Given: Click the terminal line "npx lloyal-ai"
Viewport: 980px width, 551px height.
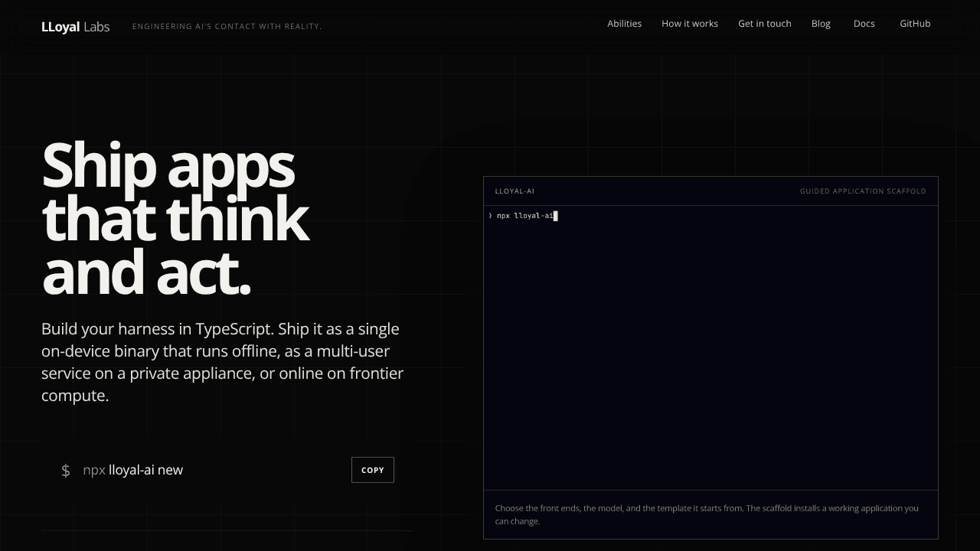Looking at the screenshot, I should 525,216.
